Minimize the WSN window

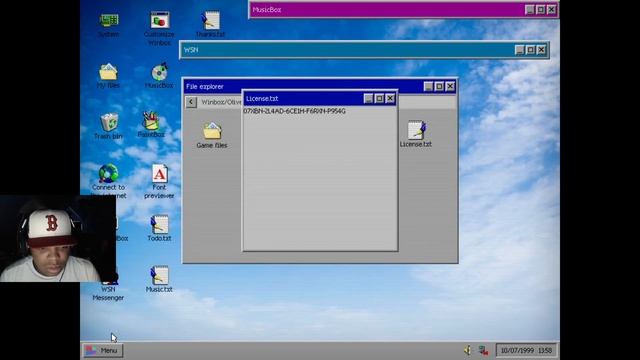tap(519, 50)
